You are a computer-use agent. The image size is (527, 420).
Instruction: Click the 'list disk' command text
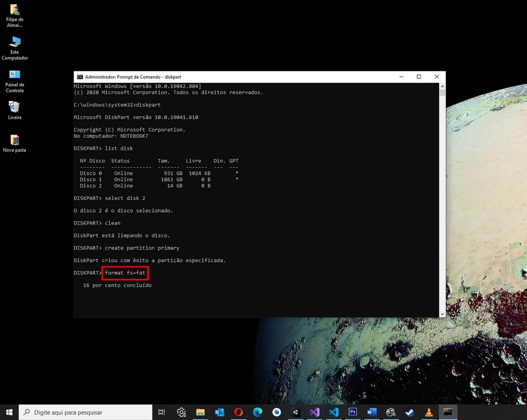pos(119,148)
